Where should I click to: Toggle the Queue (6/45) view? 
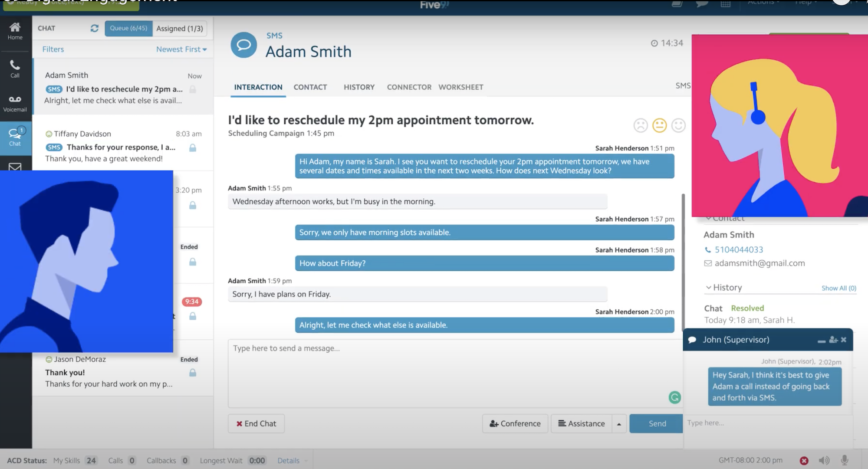[x=128, y=28]
